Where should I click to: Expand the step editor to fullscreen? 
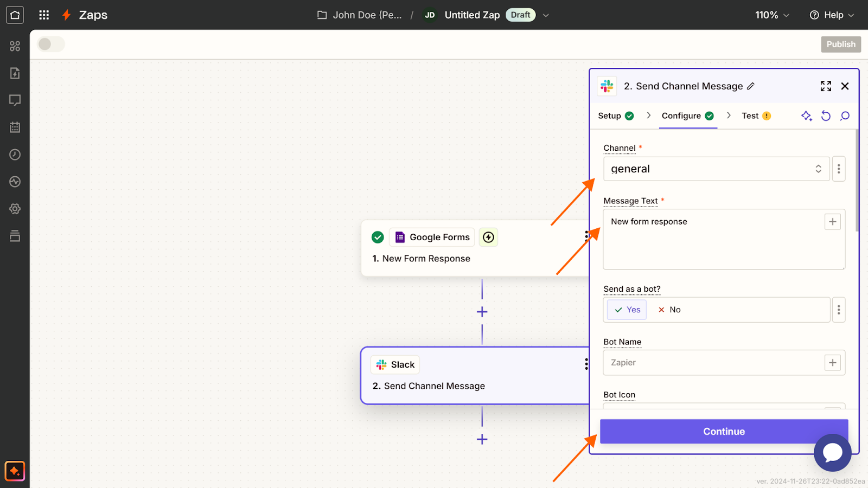click(826, 86)
